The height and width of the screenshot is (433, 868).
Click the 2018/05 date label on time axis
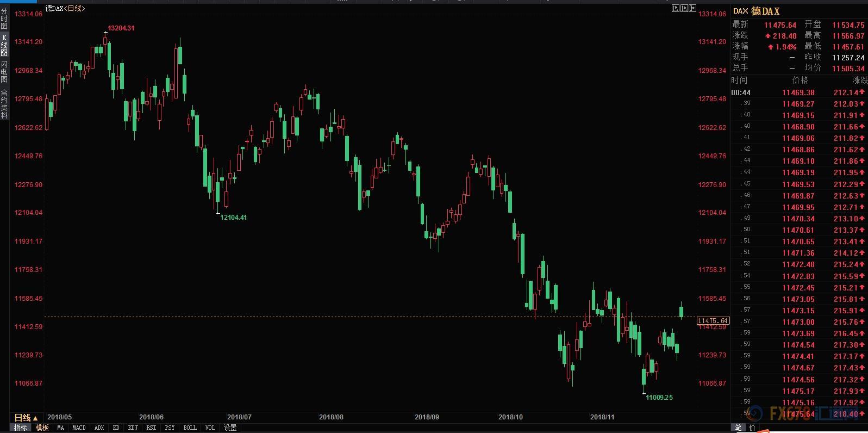(x=59, y=417)
